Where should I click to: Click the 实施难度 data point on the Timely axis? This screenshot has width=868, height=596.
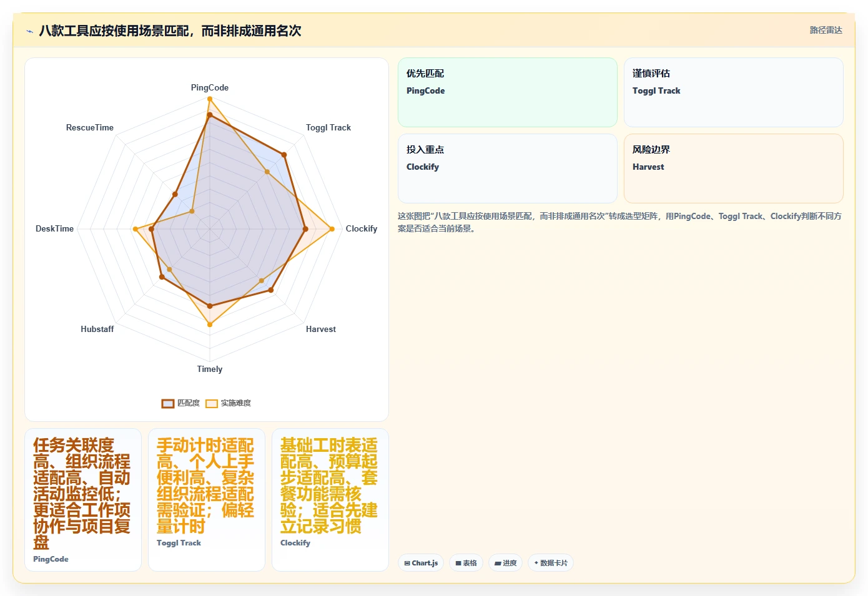(x=210, y=325)
